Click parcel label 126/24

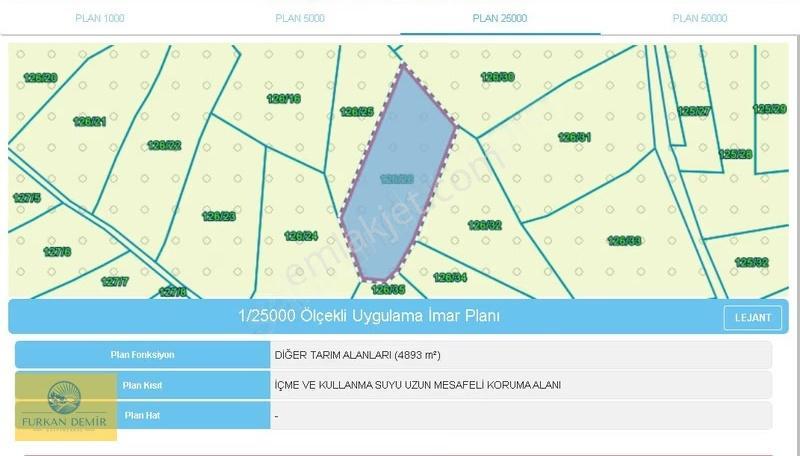(301, 236)
